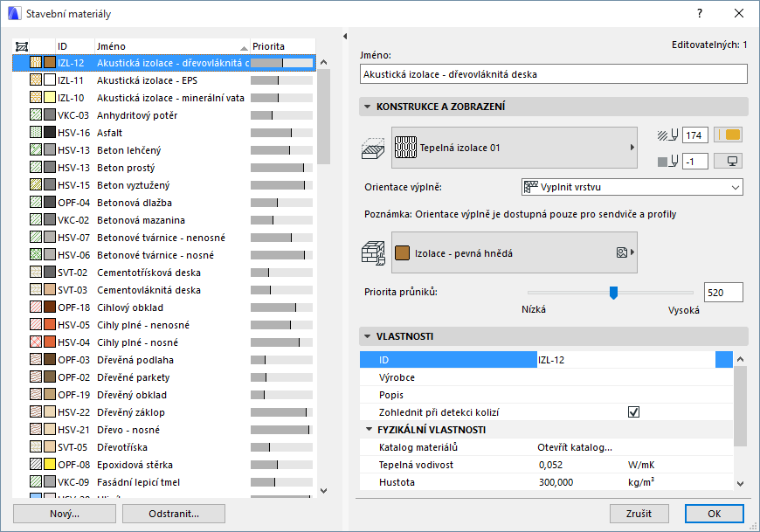760x532 pixels.
Task: Click the hatch icon of Dřevěná podlaha row
Action: click(36, 360)
